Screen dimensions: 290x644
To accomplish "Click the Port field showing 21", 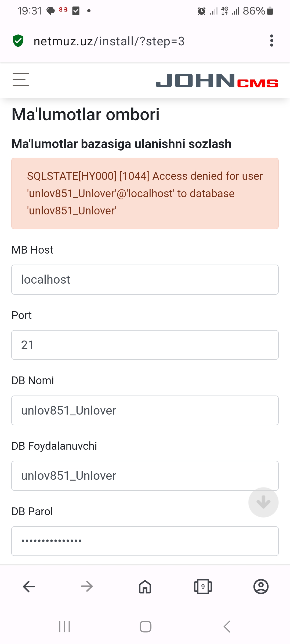I will (x=145, y=345).
